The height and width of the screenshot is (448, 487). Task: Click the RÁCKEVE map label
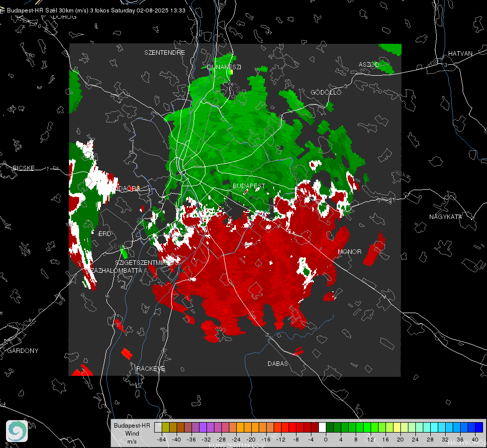click(x=151, y=368)
